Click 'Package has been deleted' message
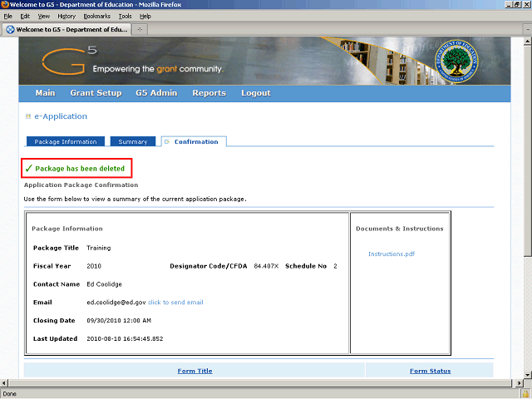The image size is (532, 399). pyautogui.click(x=80, y=169)
